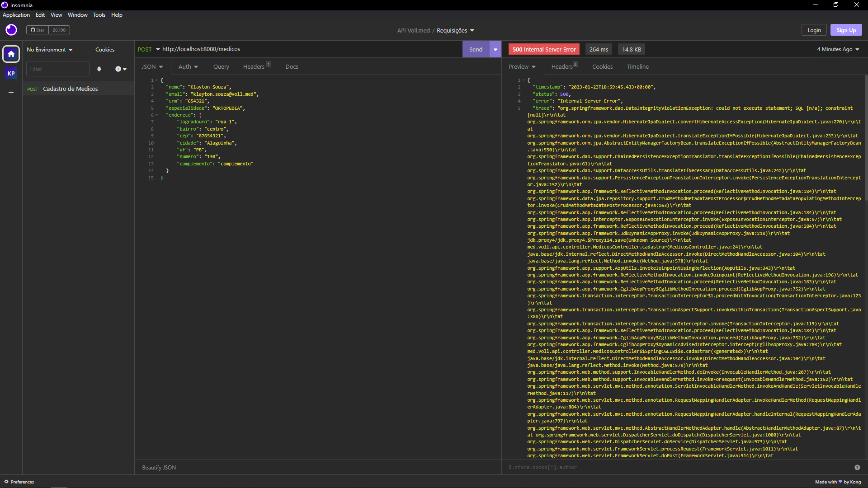Open the Auth tab dropdown
The height and width of the screenshot is (488, 868).
pos(188,66)
